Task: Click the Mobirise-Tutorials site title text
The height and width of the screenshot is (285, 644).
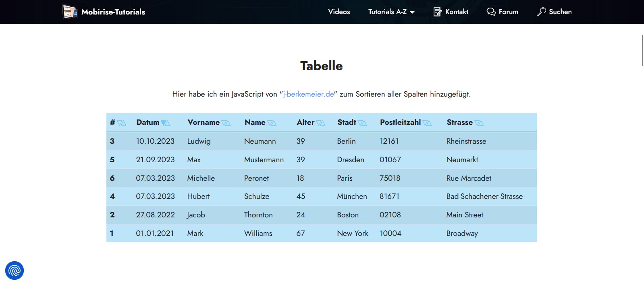Action: (x=113, y=12)
